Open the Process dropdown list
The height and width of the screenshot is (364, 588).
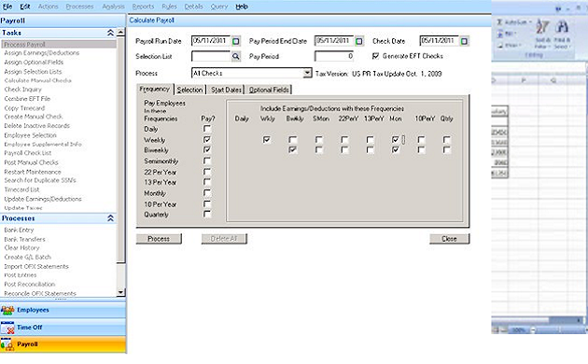pos(307,73)
